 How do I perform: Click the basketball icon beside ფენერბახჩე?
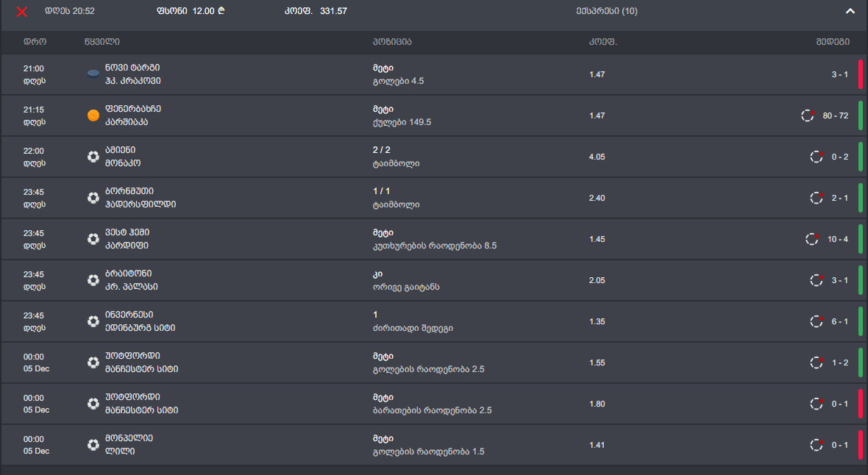(x=93, y=115)
